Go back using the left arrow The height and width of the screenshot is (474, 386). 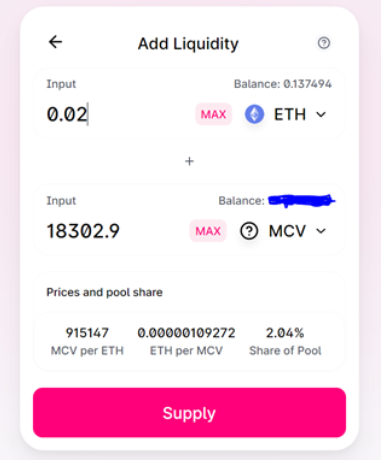point(55,42)
